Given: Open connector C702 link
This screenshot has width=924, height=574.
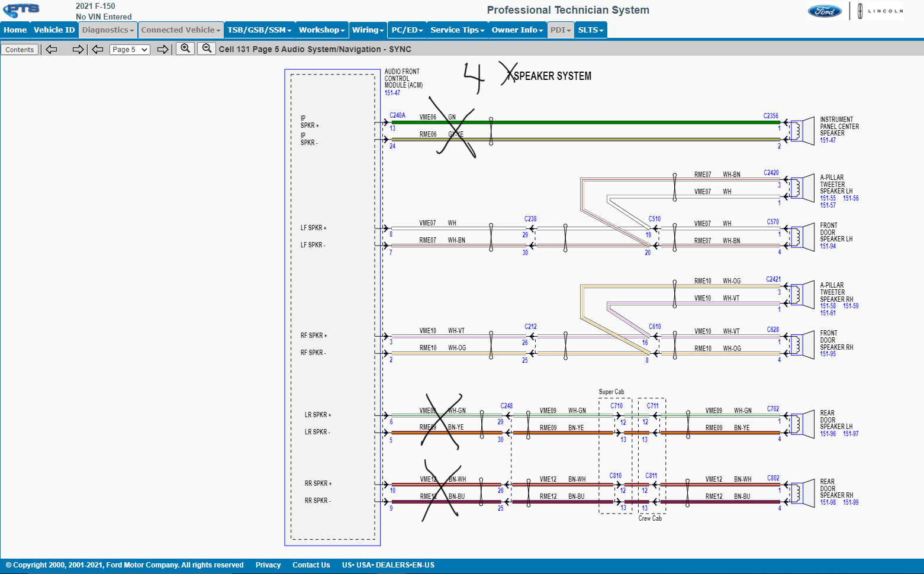Looking at the screenshot, I should coord(773,409).
